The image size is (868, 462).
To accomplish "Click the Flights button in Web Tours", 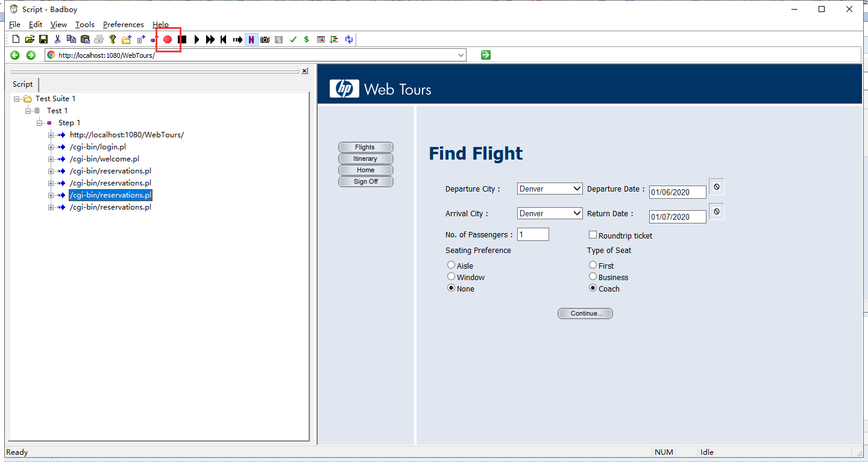I will coord(365,147).
